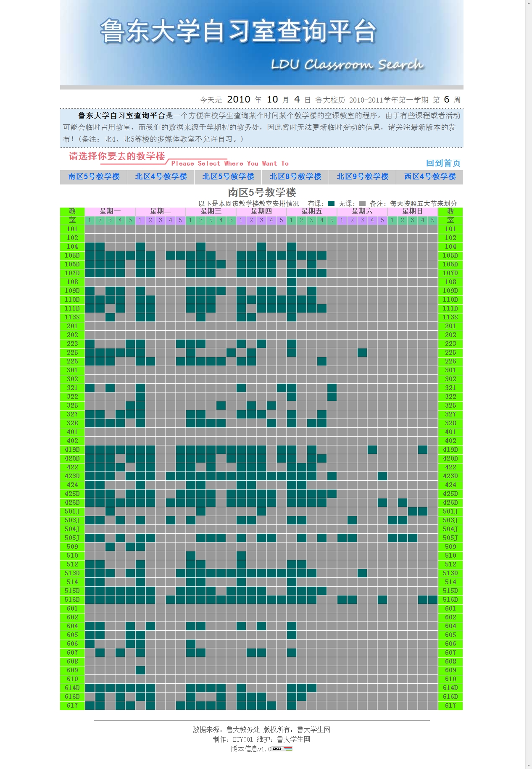Switch to 西区4号教学楼 tab
This screenshot has height=769, width=532.
click(x=430, y=177)
